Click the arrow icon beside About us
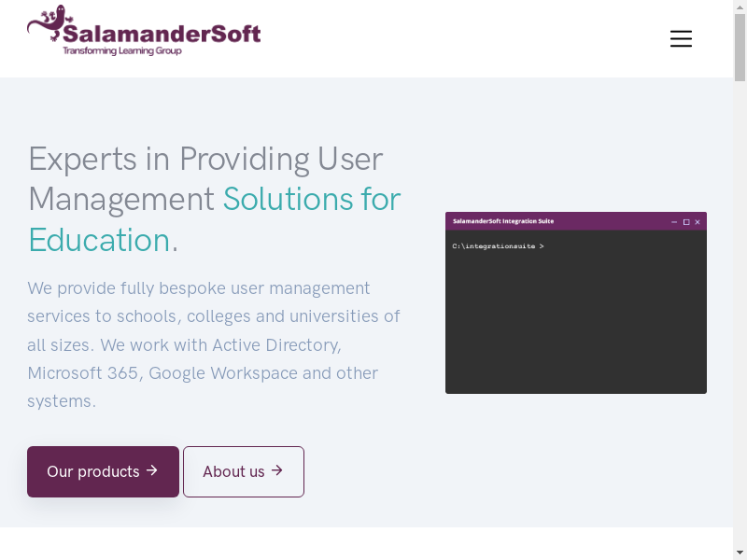 tap(277, 471)
